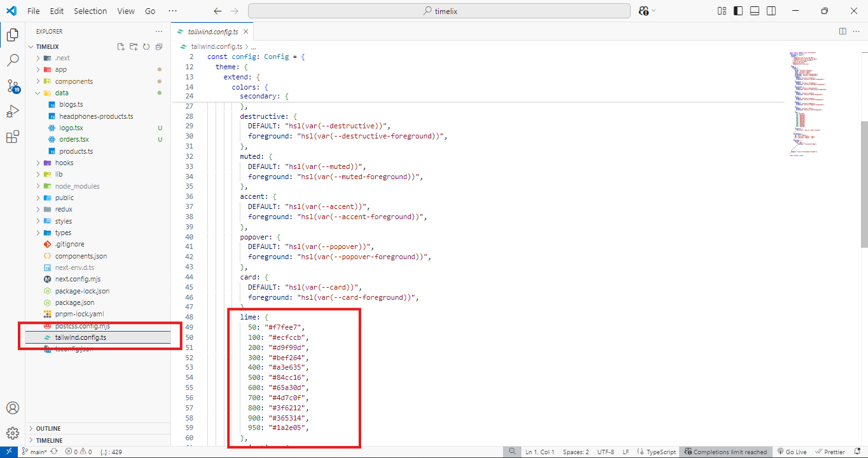Image resolution: width=868 pixels, height=458 pixels.
Task: Click main* branch in status bar
Action: (34, 452)
